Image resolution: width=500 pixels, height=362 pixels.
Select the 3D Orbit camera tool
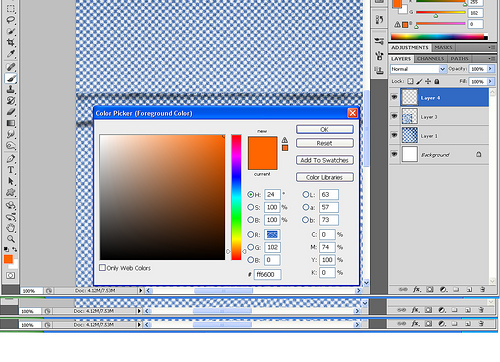pyautogui.click(x=11, y=217)
